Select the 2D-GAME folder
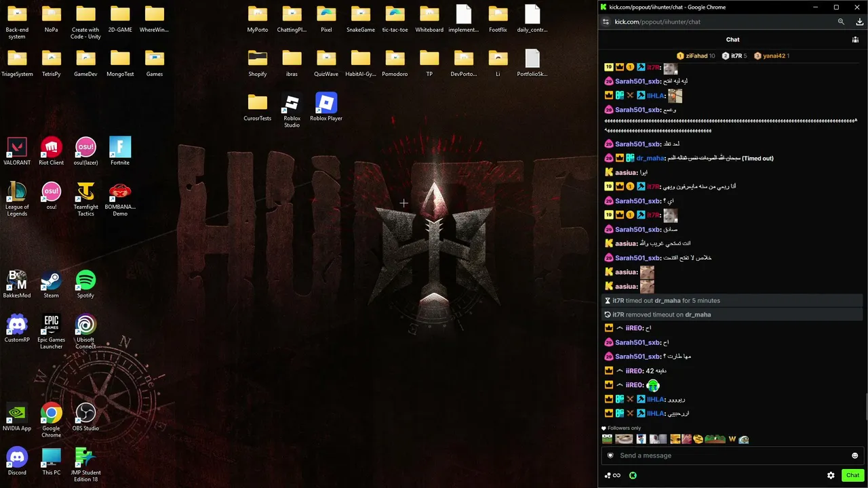 [120, 18]
